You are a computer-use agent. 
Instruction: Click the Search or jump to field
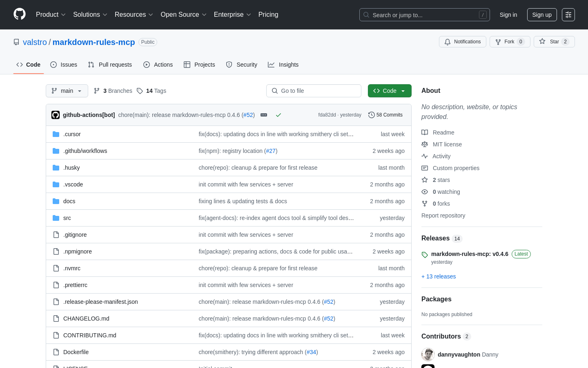(x=425, y=15)
